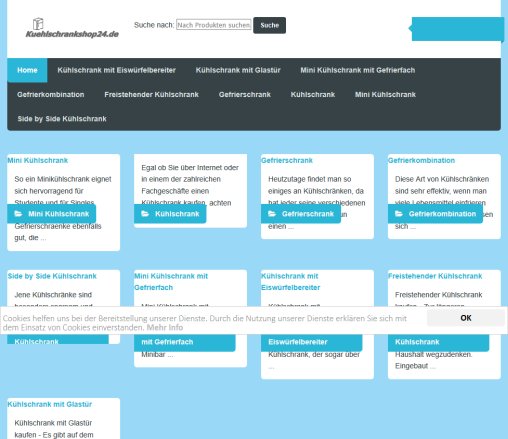This screenshot has height=439, width=508.
Task: Open the Mini Kühlschrank card heading link
Action: [x=38, y=160]
